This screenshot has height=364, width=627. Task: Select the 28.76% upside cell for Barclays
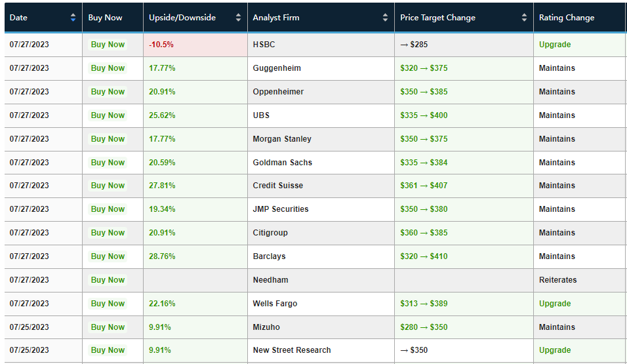click(x=162, y=256)
